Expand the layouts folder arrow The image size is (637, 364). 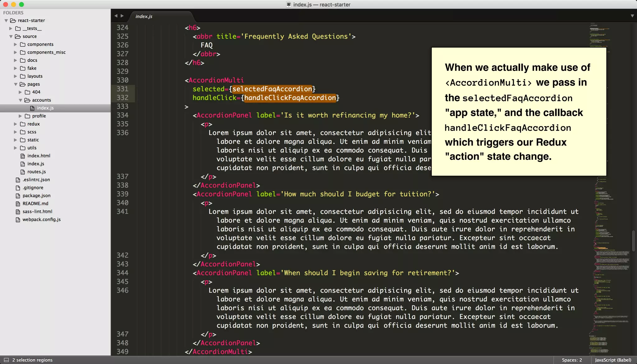tap(16, 76)
